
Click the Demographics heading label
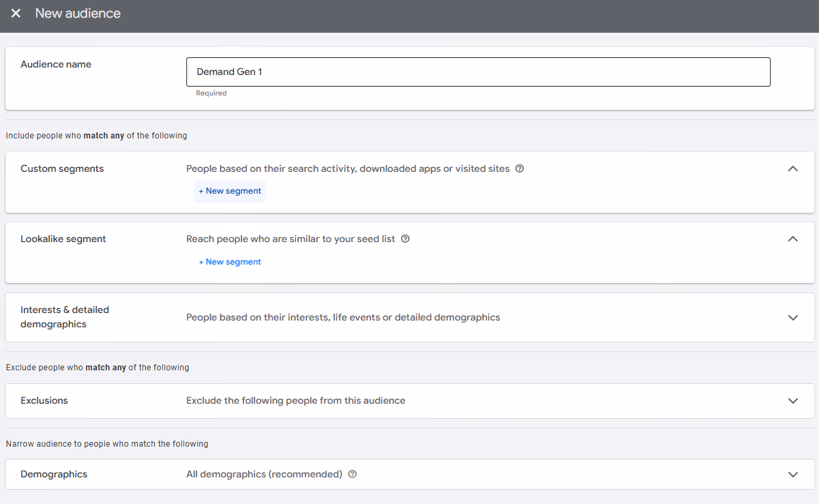point(54,474)
